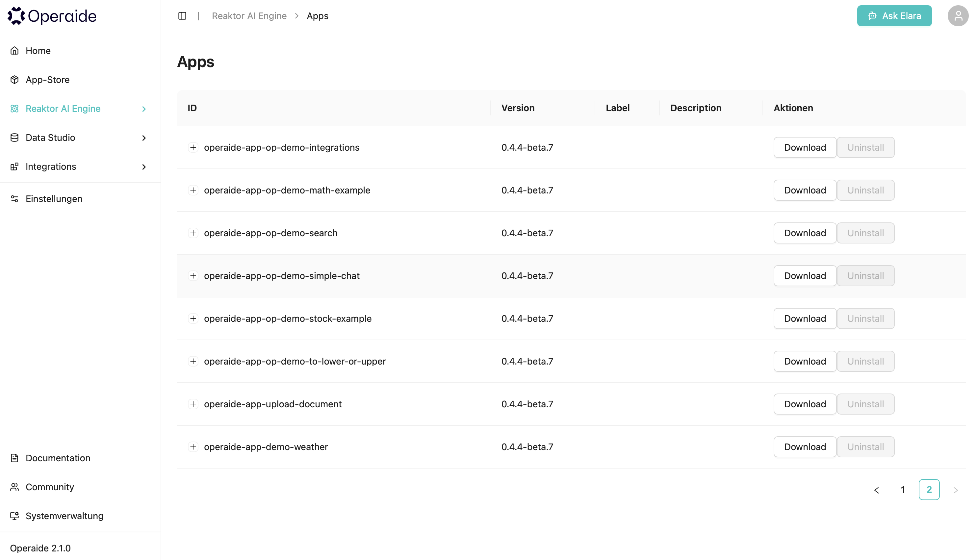The height and width of the screenshot is (560, 978).
Task: Click Reaktor AI Engine breadcrumb link
Action: [x=249, y=16]
